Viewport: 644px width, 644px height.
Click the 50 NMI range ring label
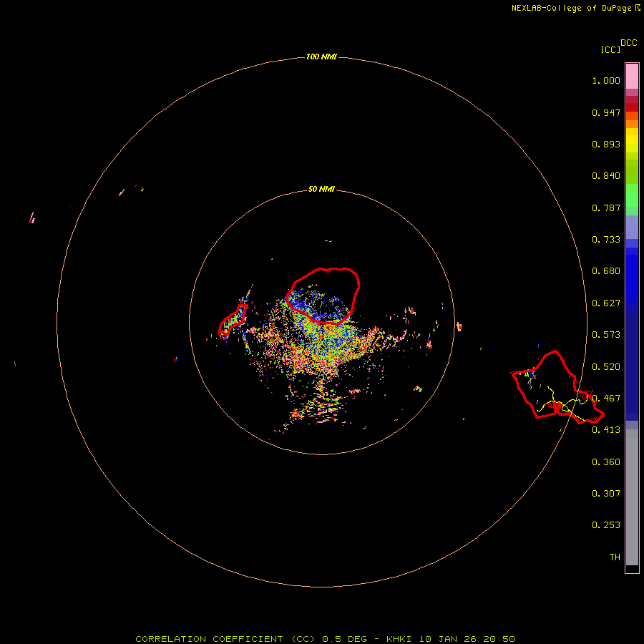click(x=321, y=189)
